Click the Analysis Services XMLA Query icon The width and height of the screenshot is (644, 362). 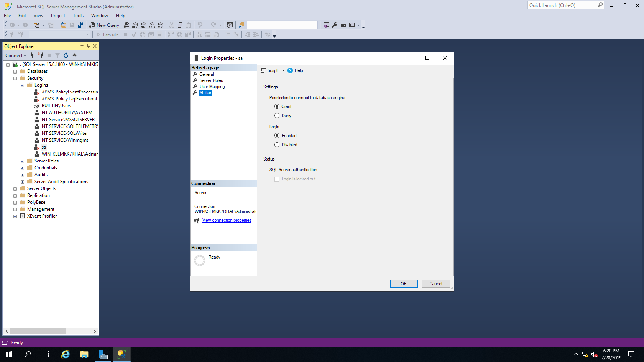pyautogui.click(x=152, y=25)
